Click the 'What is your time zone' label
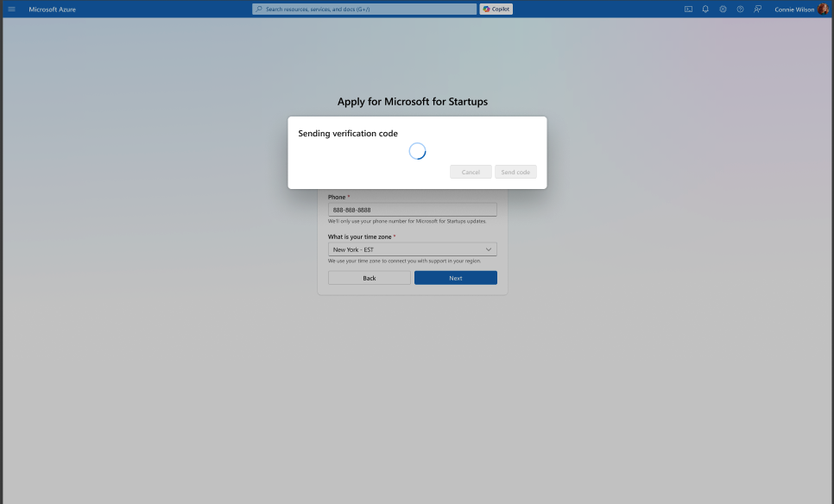Screen dimensions: 834x504 359,236
